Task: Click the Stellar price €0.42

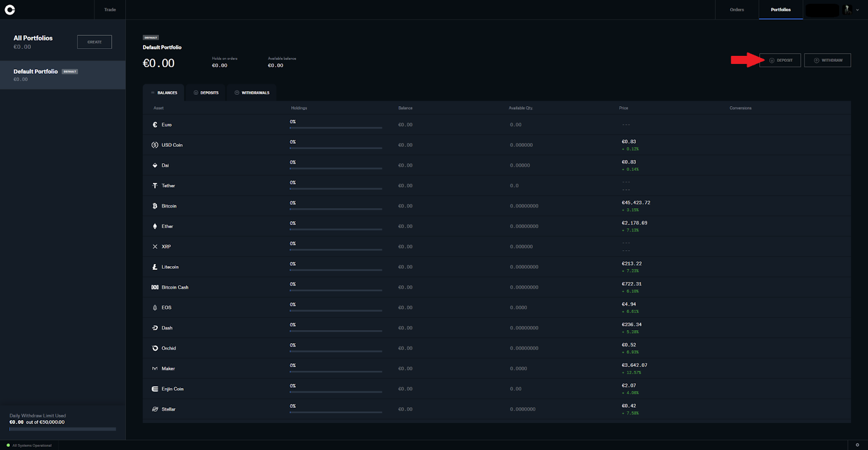Action: (x=629, y=406)
